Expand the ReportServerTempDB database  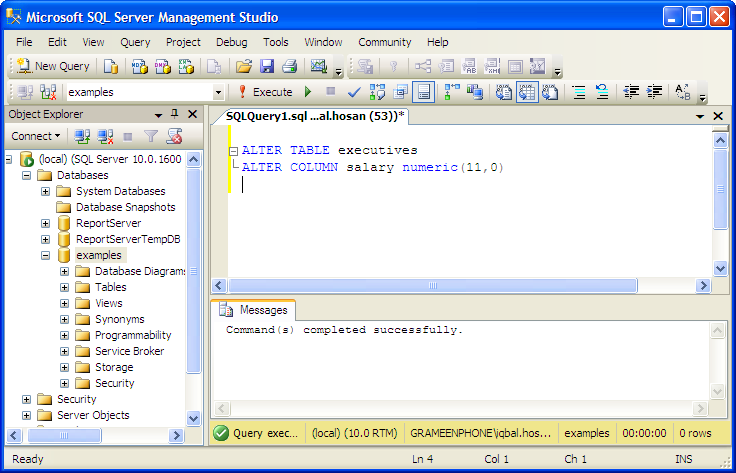point(45,239)
